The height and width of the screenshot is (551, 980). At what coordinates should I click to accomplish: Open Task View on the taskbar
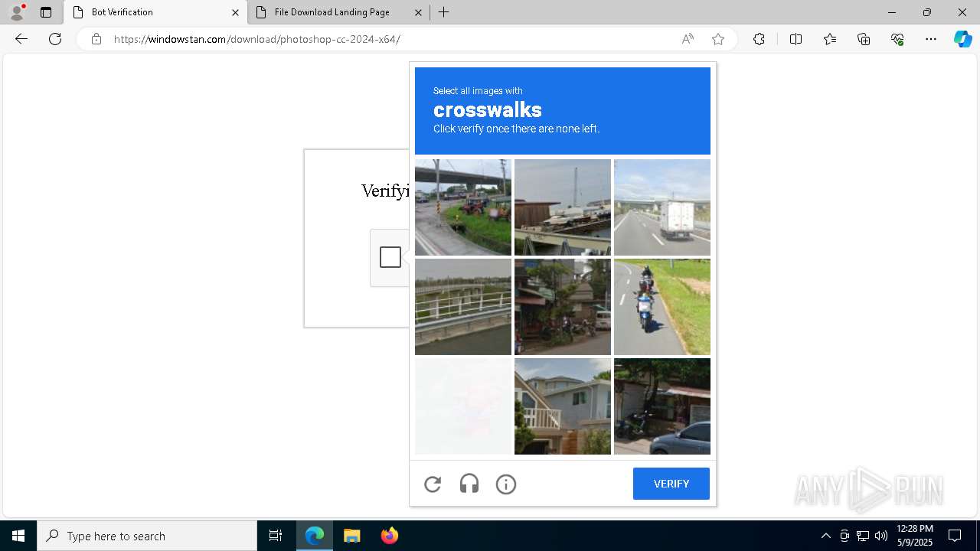[x=276, y=536]
